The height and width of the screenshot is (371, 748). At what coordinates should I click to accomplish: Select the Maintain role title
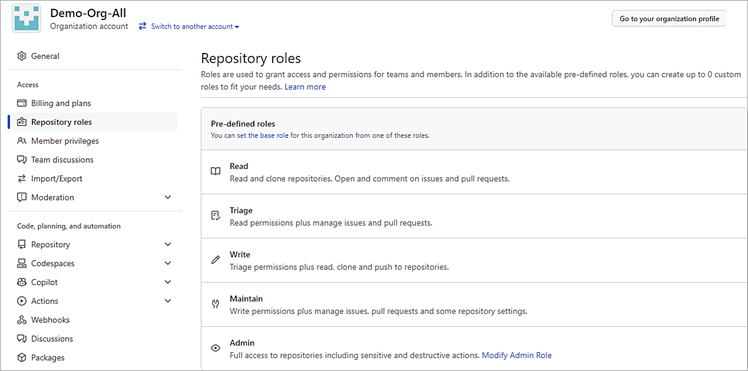[246, 299]
